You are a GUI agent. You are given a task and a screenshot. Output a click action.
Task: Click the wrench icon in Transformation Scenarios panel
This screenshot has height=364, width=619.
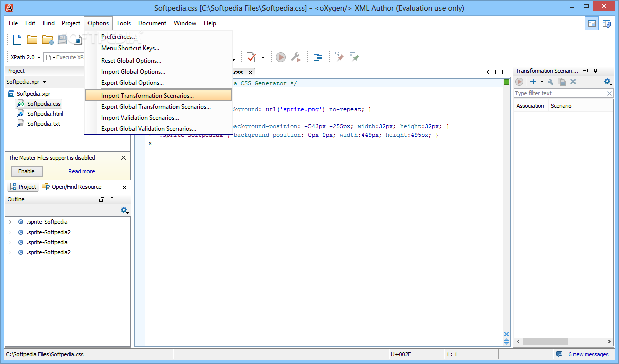pos(551,82)
